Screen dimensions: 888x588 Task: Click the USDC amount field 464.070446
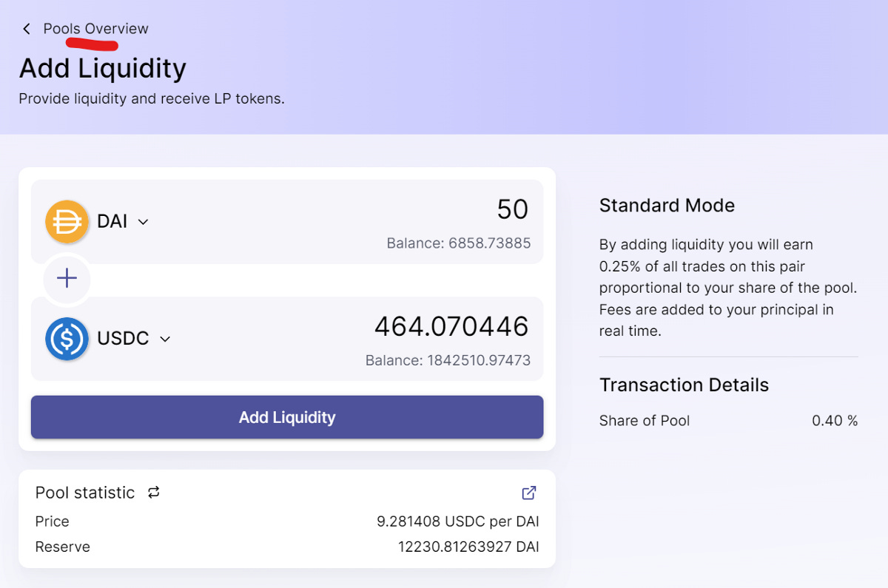451,326
